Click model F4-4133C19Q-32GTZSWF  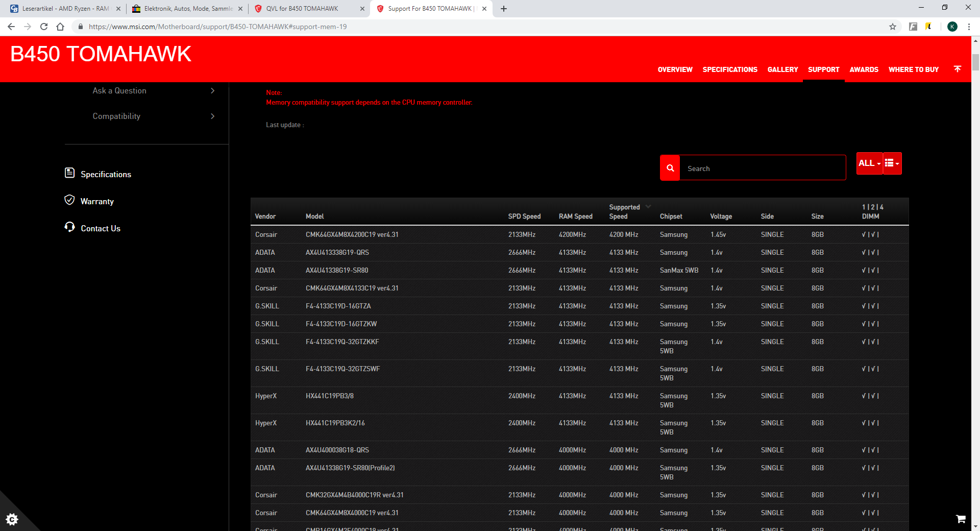(343, 369)
